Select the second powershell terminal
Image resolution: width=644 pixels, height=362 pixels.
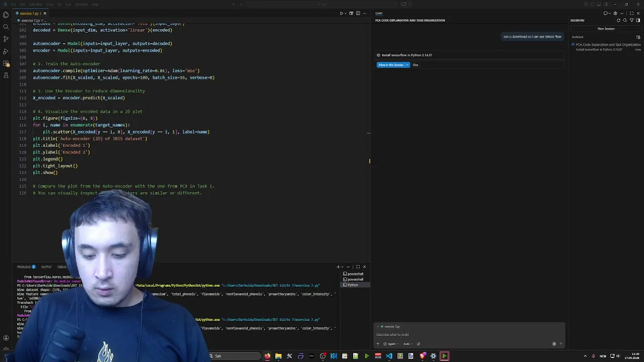(355, 280)
